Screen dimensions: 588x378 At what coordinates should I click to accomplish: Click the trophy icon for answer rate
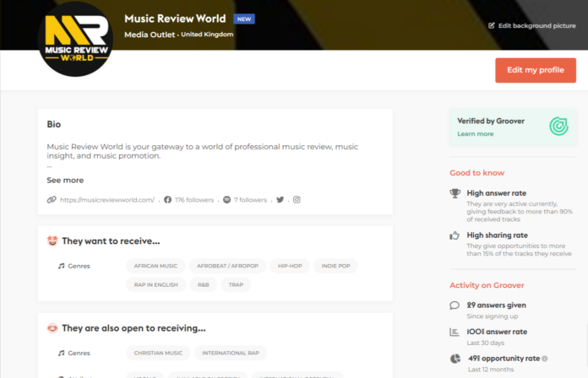(x=456, y=193)
